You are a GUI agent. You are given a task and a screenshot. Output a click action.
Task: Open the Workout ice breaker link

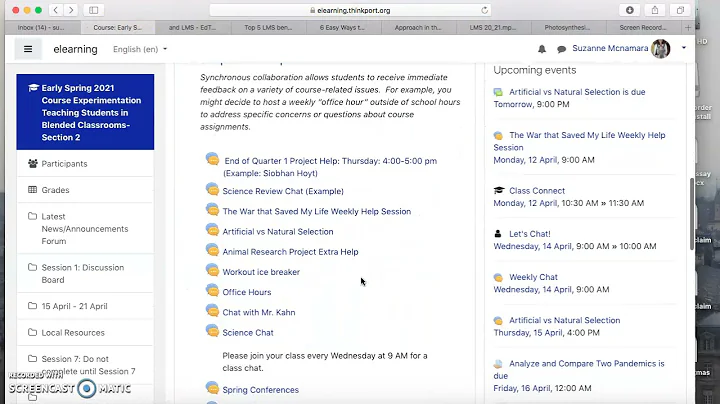point(261,272)
